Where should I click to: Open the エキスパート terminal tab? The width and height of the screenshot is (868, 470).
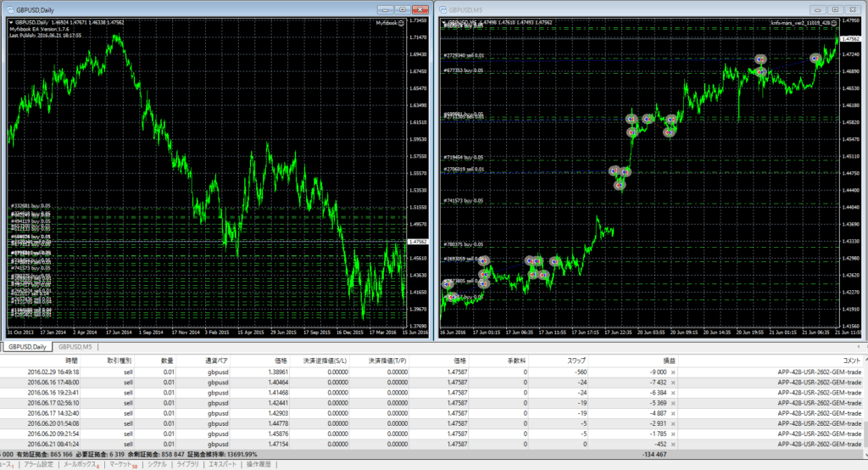pos(221,465)
